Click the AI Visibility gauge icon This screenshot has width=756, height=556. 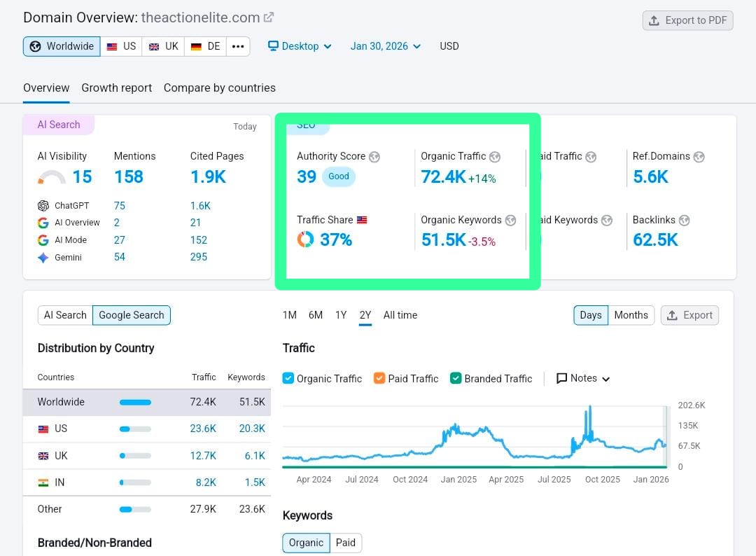pyautogui.click(x=52, y=177)
